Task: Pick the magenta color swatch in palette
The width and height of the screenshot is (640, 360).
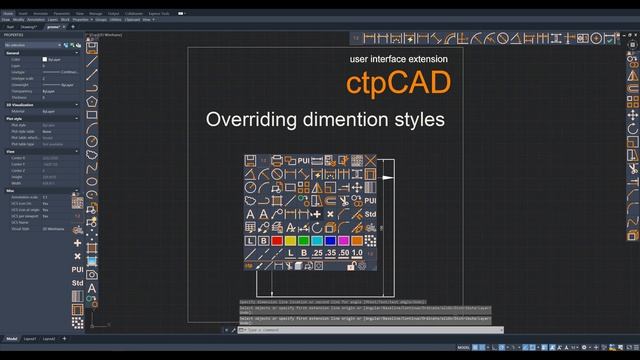Action: click(344, 241)
